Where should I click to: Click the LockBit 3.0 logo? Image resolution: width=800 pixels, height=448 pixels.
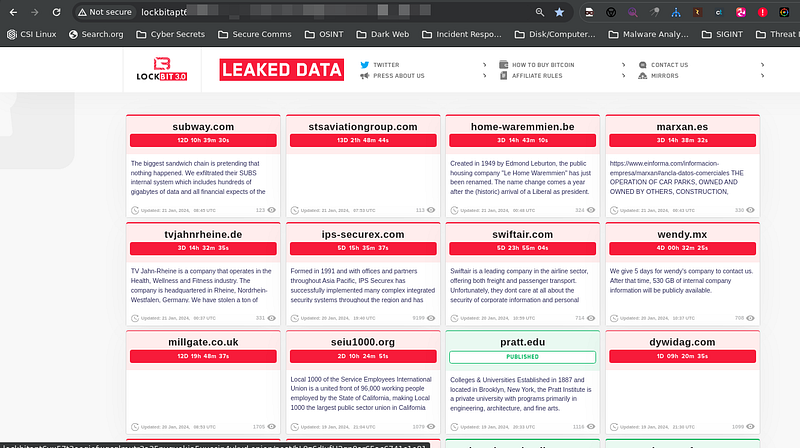click(x=162, y=69)
